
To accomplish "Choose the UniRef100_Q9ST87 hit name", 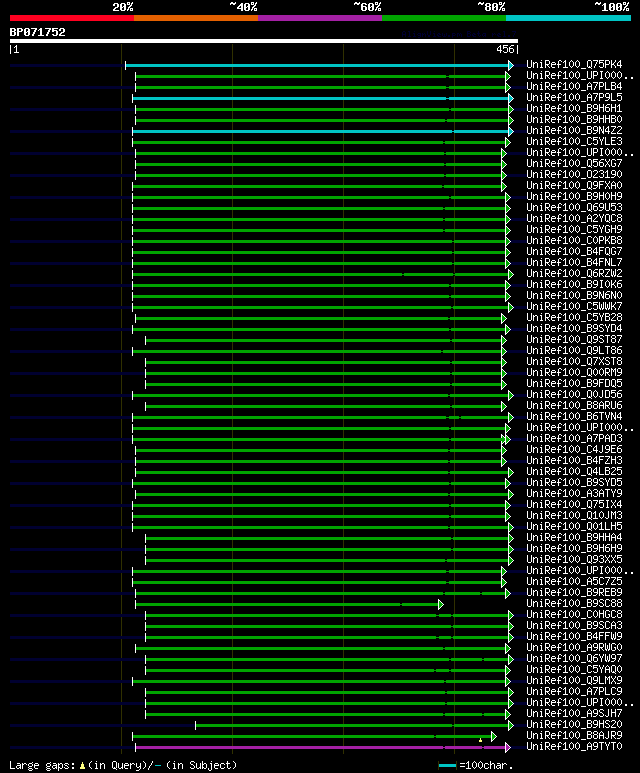I will (574, 340).
